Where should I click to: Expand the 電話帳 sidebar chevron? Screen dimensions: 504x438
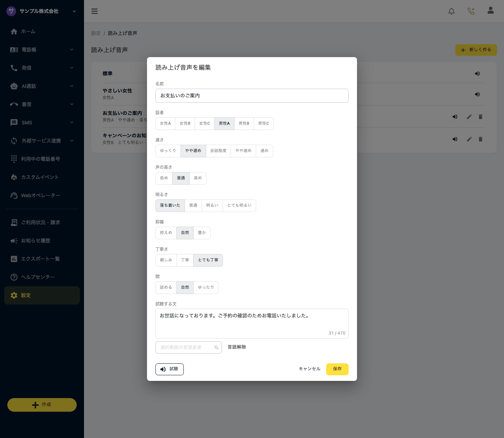[72, 50]
